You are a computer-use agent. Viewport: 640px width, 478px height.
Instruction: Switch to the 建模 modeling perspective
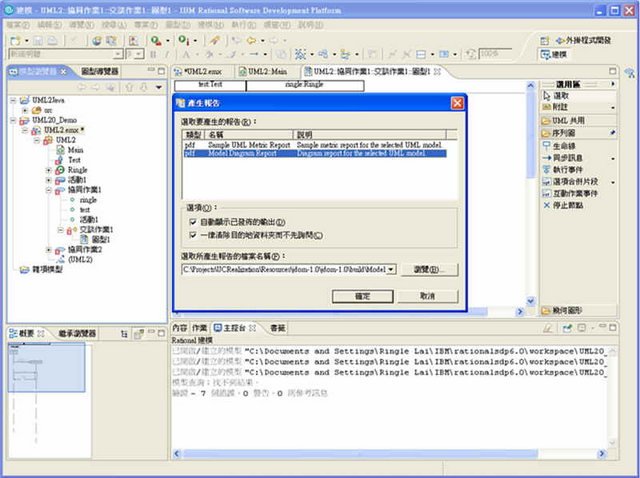coord(554,54)
